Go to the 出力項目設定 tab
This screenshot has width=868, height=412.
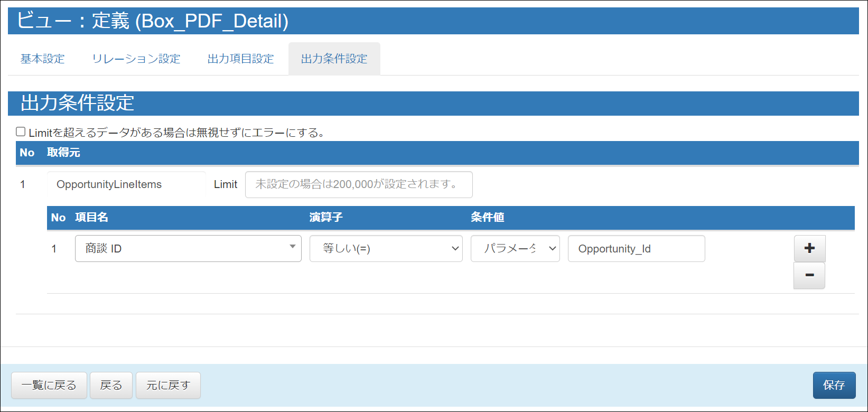click(241, 59)
